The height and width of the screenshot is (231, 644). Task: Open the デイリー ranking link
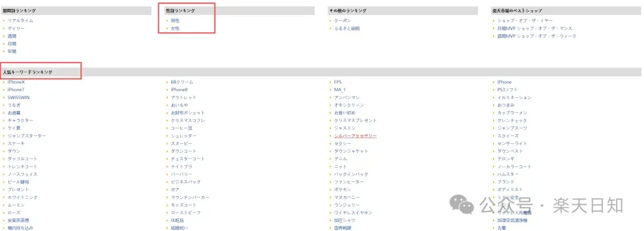pos(16,29)
